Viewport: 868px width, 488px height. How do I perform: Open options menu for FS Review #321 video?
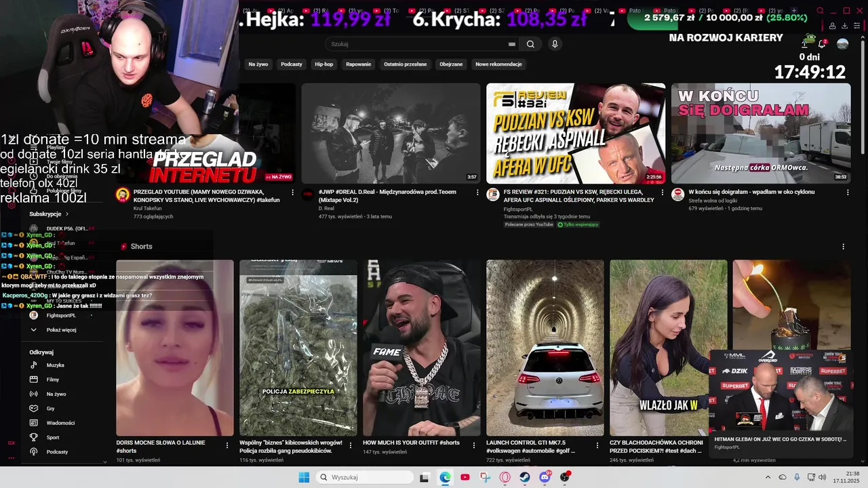(x=663, y=192)
